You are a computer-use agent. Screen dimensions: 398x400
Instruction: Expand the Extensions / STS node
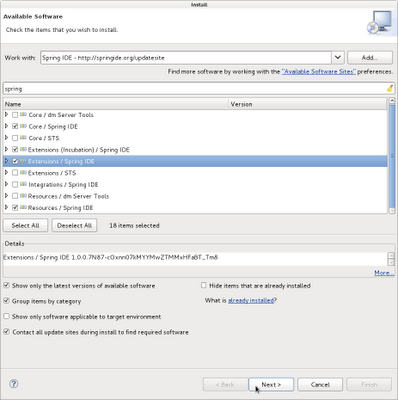[x=6, y=172]
